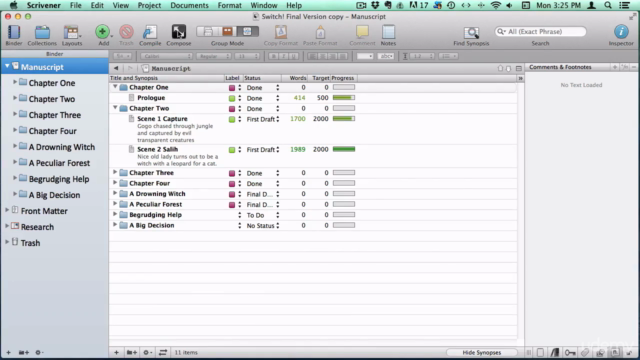The image size is (640, 360).
Task: Click the green Add button
Action: tap(102, 32)
